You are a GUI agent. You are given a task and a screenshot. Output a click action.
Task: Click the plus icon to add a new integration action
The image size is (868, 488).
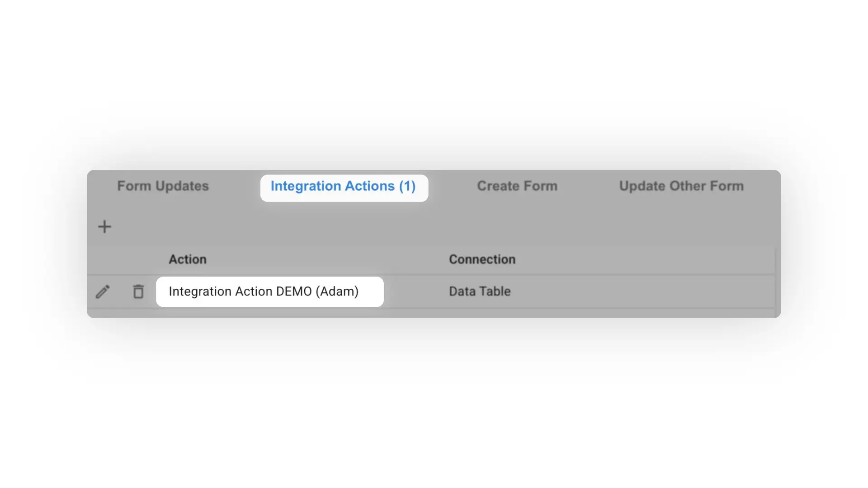tap(104, 226)
